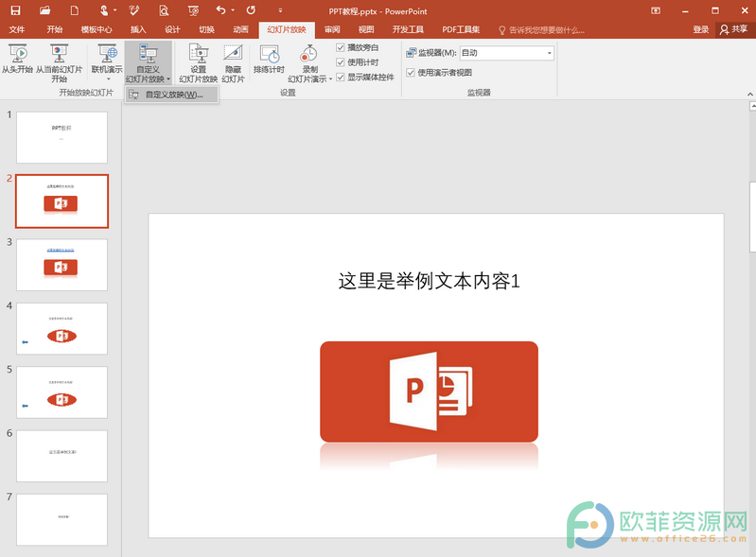
Task: Click the Ribbon Display Options icon
Action: (x=656, y=10)
